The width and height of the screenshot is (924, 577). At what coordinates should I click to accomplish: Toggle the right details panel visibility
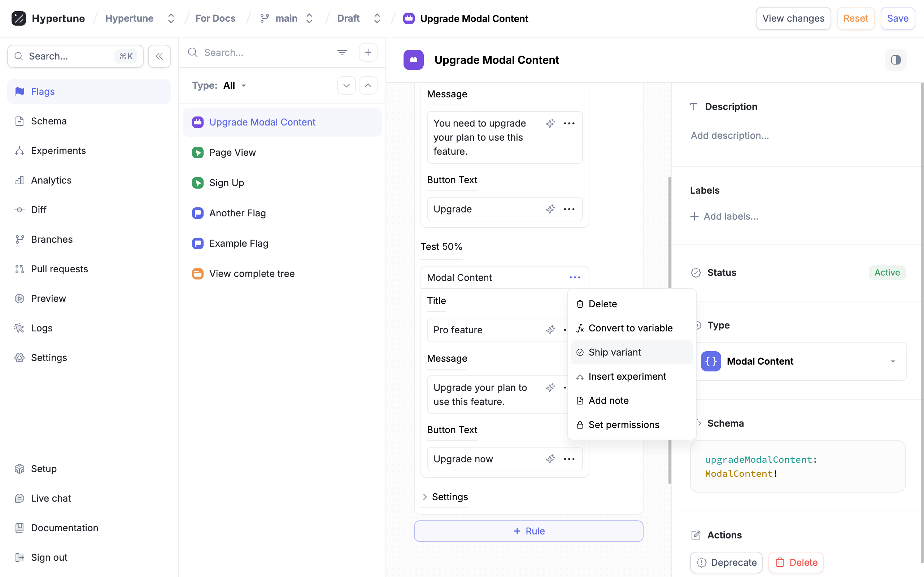pos(895,60)
